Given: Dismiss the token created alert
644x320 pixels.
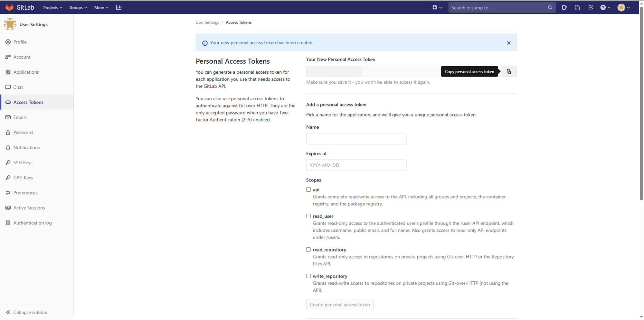Looking at the screenshot, I should [509, 43].
